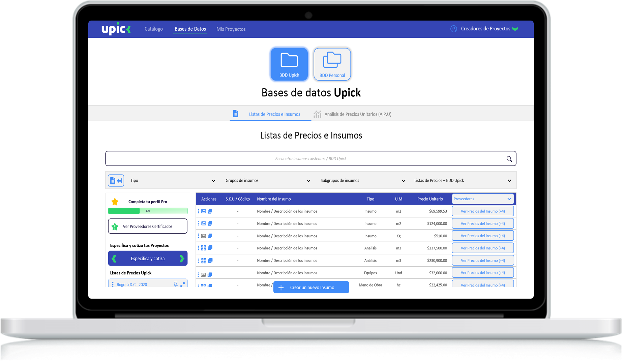
Task: Open the BDD Upick folder
Action: pyautogui.click(x=289, y=64)
